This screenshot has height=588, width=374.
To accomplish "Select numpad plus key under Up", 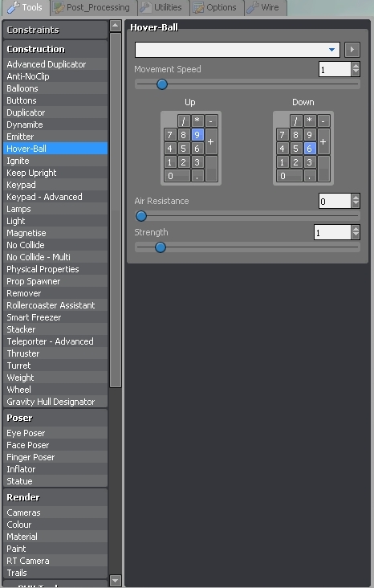I will click(211, 141).
